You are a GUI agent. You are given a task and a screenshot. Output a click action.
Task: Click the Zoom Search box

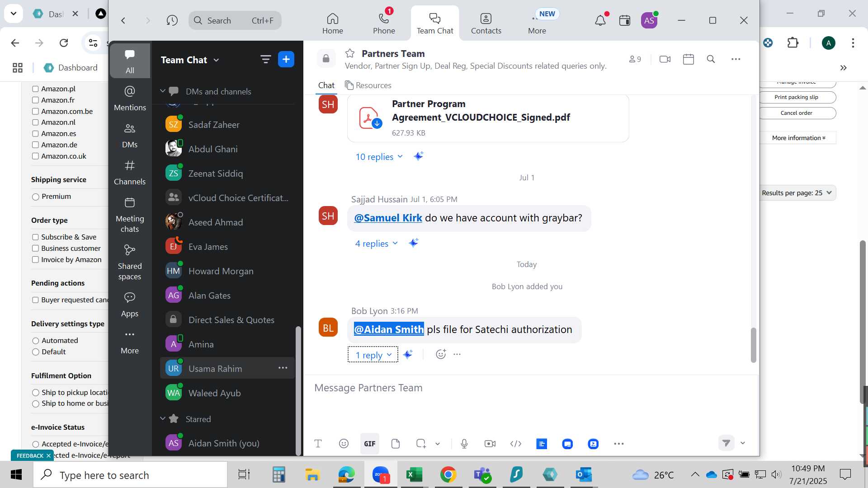click(235, 20)
